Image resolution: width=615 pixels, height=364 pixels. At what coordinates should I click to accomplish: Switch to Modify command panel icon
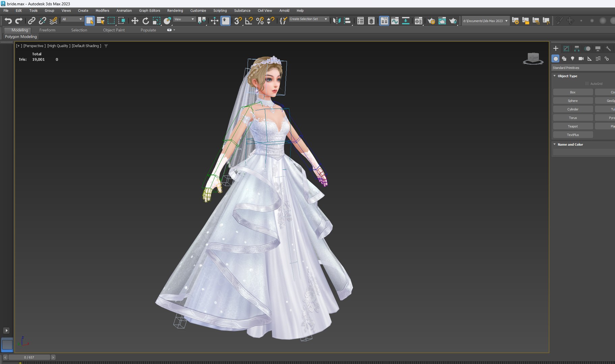[566, 49]
